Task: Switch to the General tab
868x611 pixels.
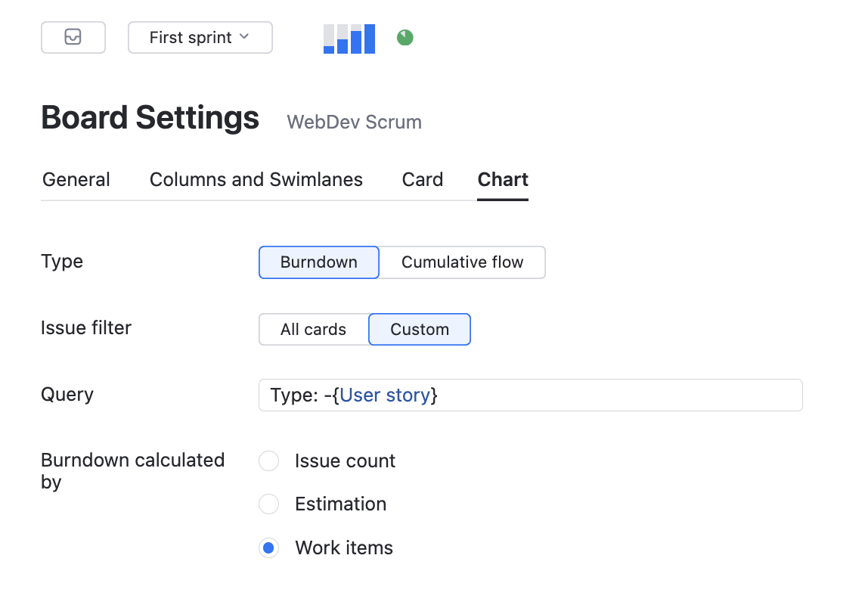Action: tap(76, 180)
